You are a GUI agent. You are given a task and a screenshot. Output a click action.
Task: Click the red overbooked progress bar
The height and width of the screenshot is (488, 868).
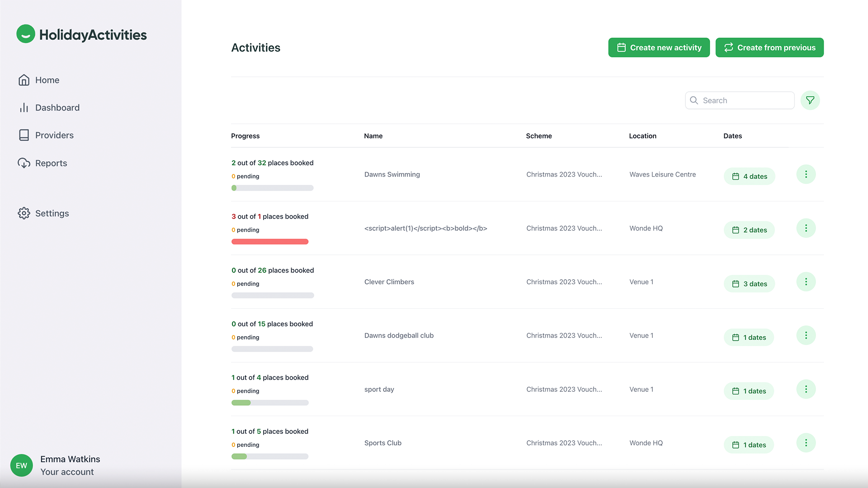point(270,242)
